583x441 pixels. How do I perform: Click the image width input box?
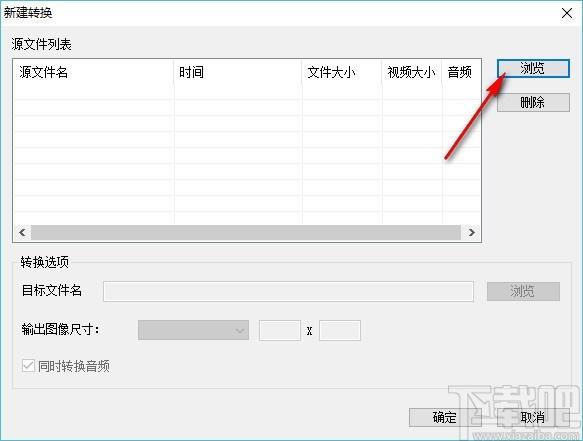(280, 330)
